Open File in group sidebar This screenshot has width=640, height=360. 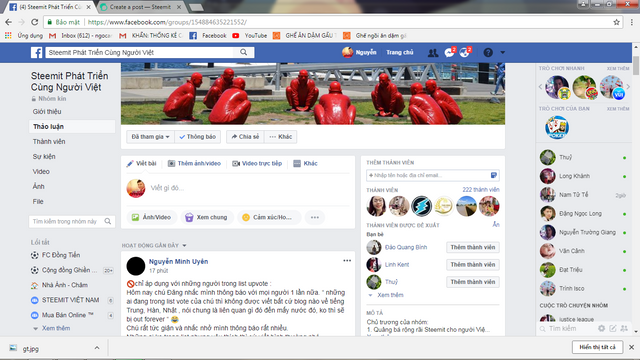pos(38,201)
